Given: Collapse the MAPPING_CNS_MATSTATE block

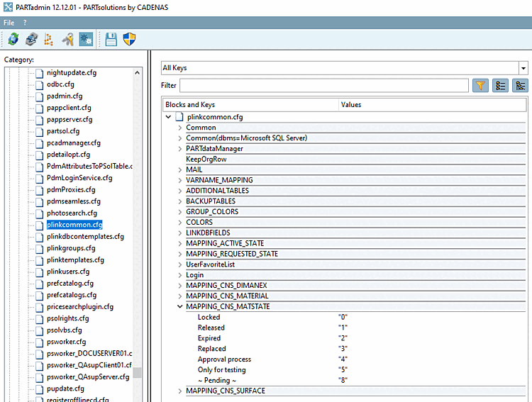Looking at the screenshot, I should point(180,307).
